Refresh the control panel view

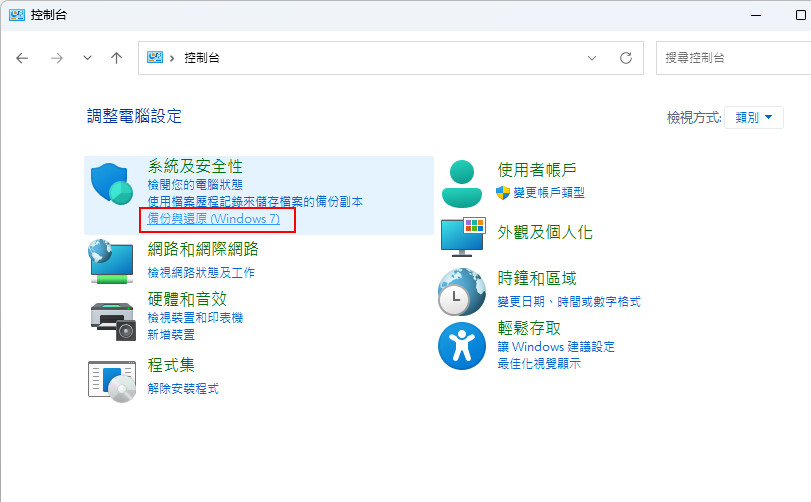coord(626,58)
